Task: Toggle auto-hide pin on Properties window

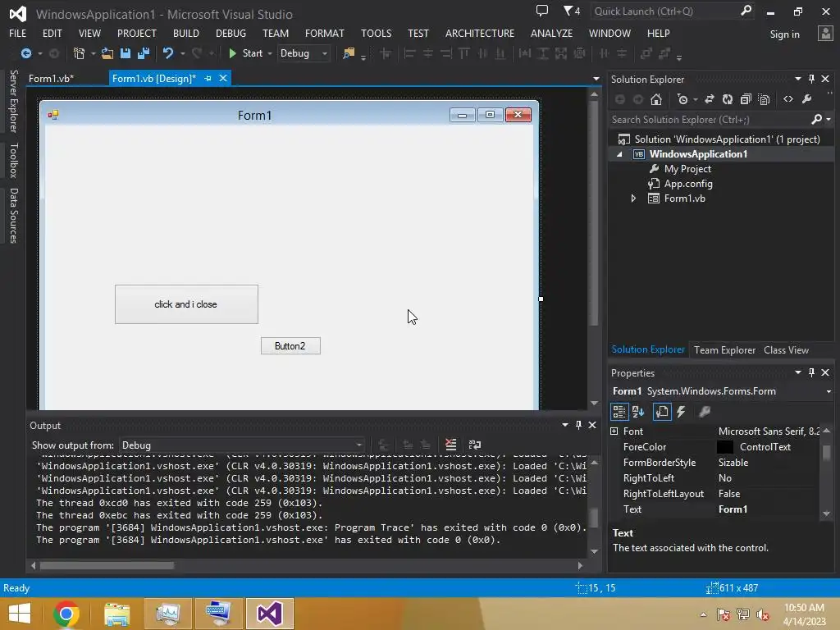Action: (x=811, y=372)
